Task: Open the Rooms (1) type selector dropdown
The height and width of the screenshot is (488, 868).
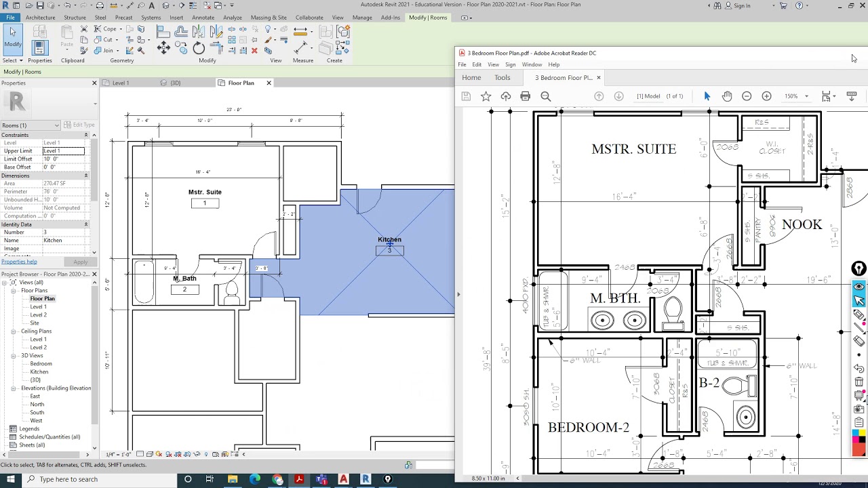Action: [31, 125]
